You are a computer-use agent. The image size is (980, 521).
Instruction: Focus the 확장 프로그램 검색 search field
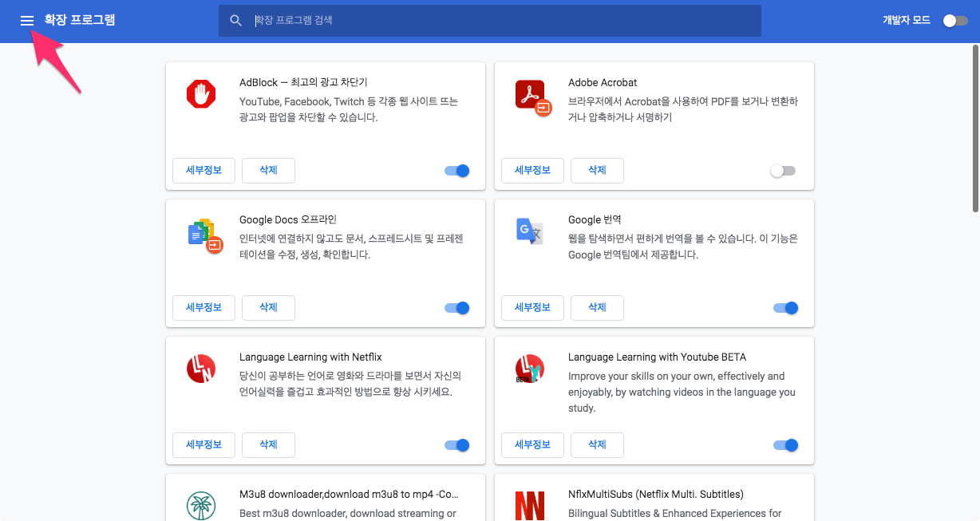490,21
